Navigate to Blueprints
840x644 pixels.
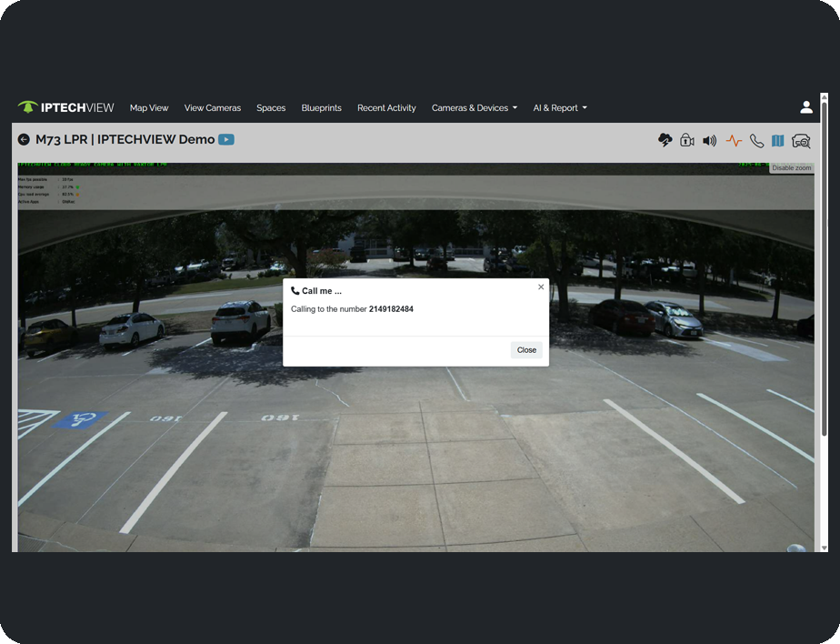(x=322, y=107)
